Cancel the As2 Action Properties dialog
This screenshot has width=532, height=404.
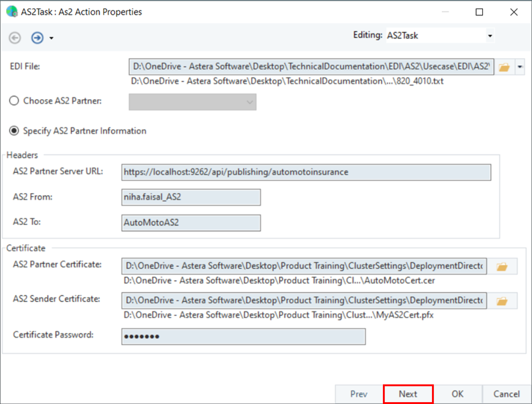pos(506,394)
